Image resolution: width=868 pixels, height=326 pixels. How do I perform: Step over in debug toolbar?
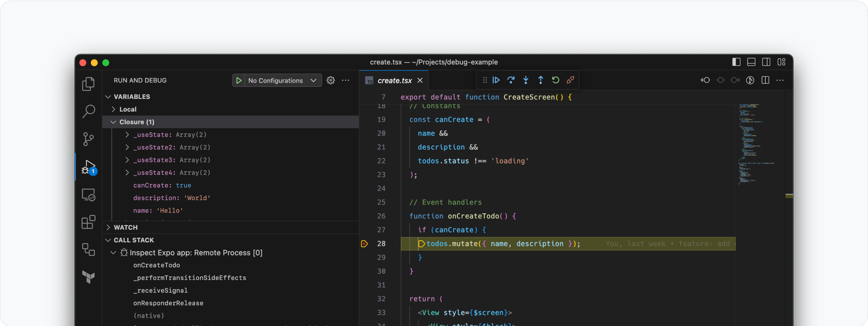point(511,80)
